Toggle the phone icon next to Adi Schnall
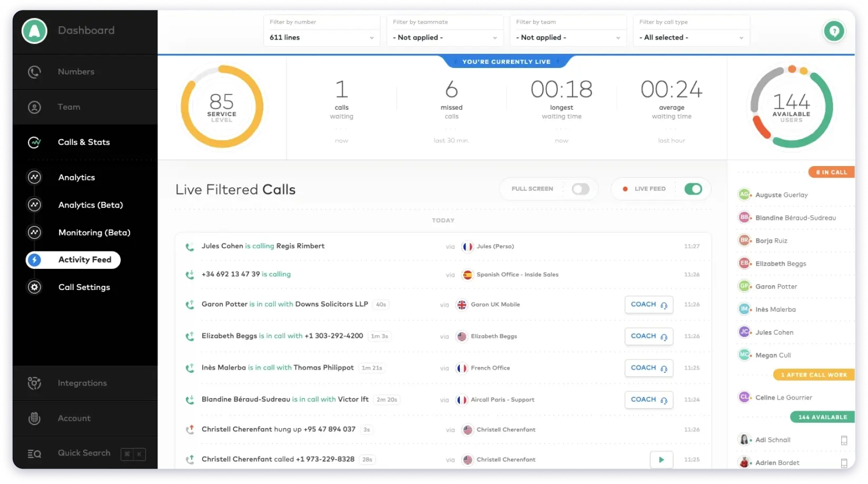The image size is (868, 484). (x=845, y=439)
